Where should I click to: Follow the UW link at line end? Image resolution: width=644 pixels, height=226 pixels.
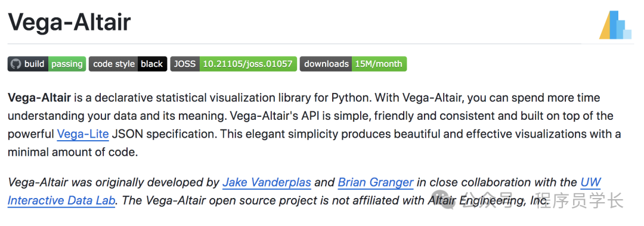pos(590,182)
